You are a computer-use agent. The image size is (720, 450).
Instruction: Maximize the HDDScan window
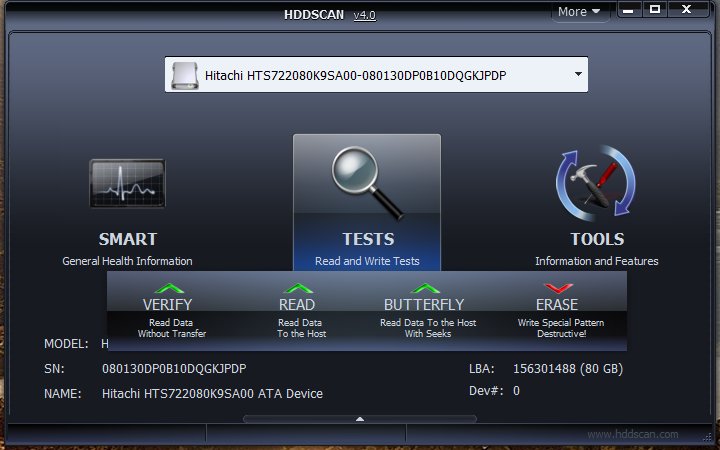(x=655, y=10)
